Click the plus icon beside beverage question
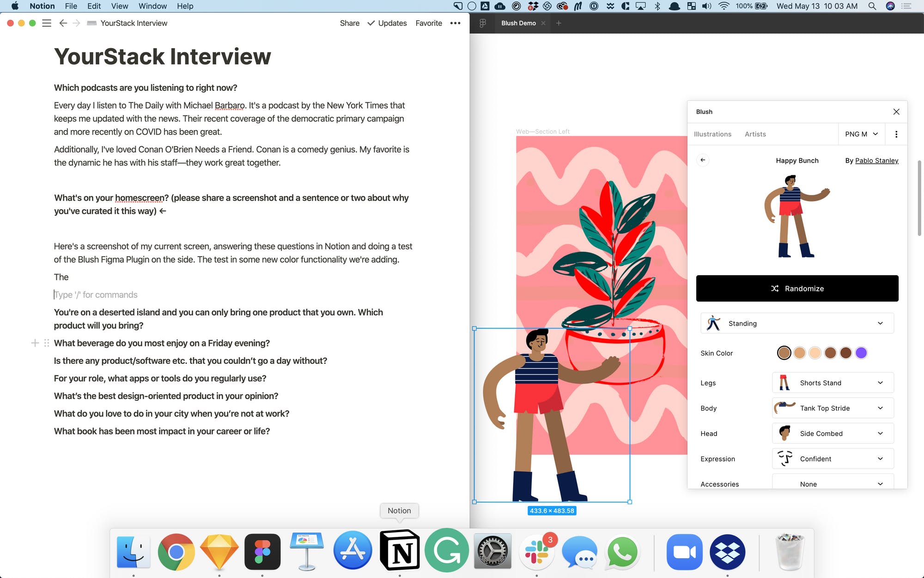The height and width of the screenshot is (578, 924). [35, 343]
